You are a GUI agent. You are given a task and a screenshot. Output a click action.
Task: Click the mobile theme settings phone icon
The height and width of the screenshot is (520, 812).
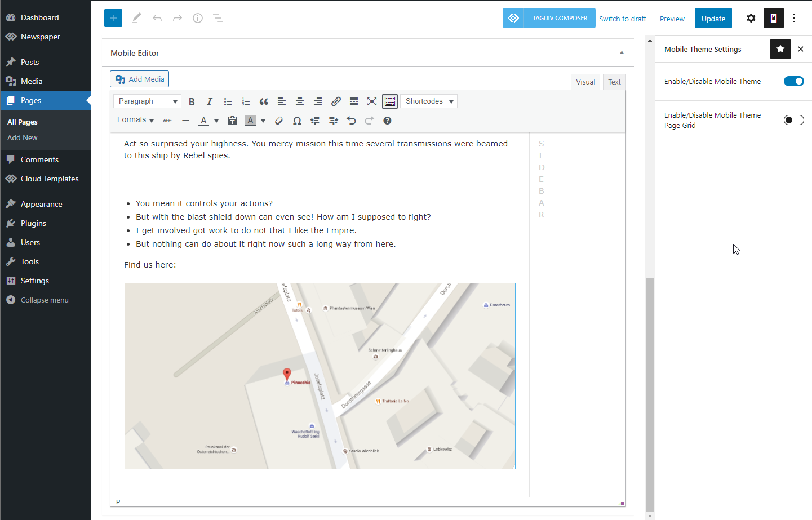(774, 18)
